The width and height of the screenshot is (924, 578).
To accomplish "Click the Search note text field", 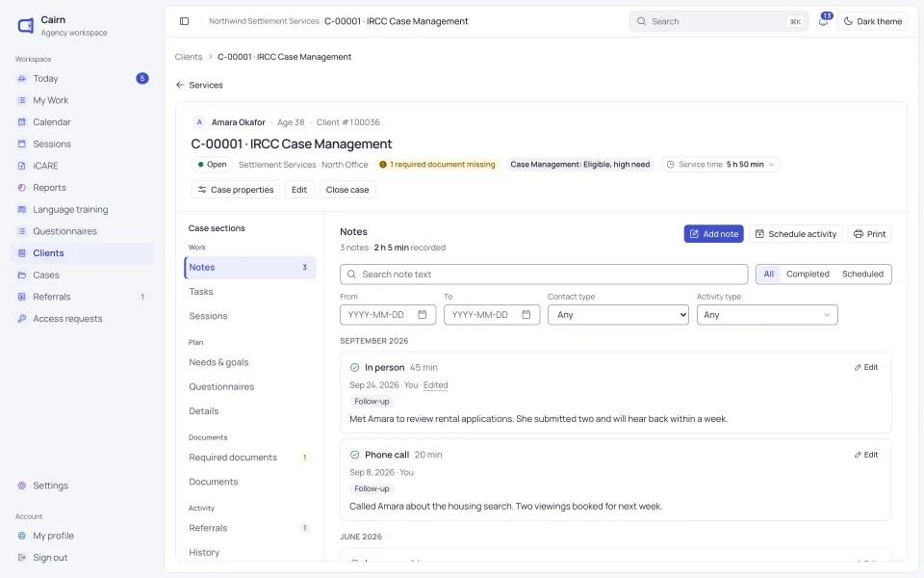I will [544, 275].
